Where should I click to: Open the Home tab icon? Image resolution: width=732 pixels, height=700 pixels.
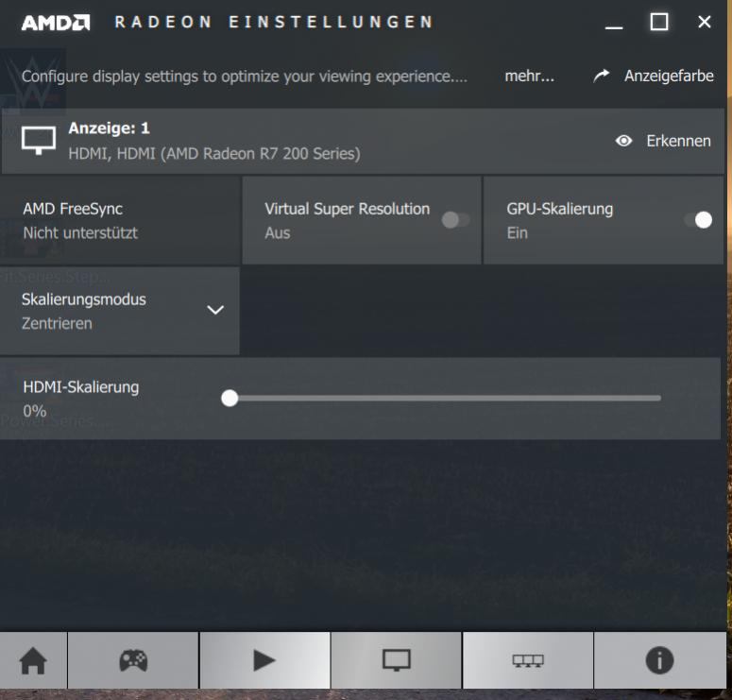coord(33,660)
